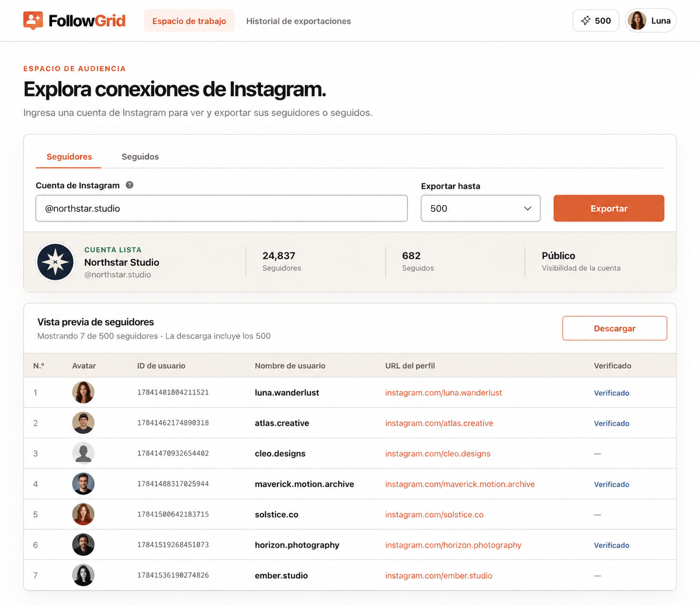
Task: Click the Northstar Studio compass profile picture
Action: click(55, 262)
